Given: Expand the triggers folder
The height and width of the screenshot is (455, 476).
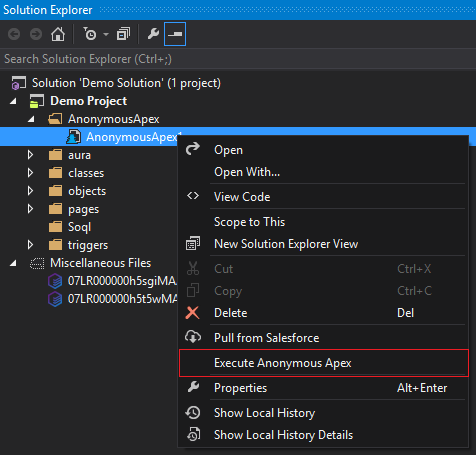Looking at the screenshot, I should 30,245.
